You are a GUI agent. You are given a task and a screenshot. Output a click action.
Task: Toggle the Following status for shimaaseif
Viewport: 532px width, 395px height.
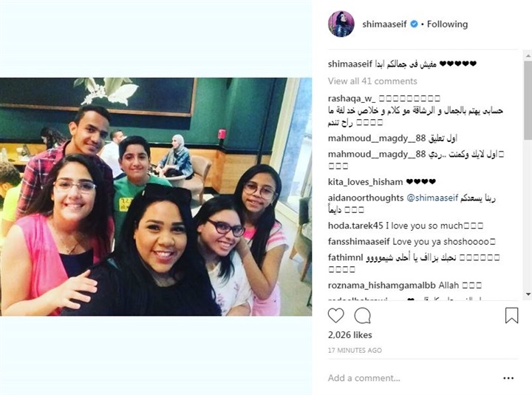pos(447,24)
